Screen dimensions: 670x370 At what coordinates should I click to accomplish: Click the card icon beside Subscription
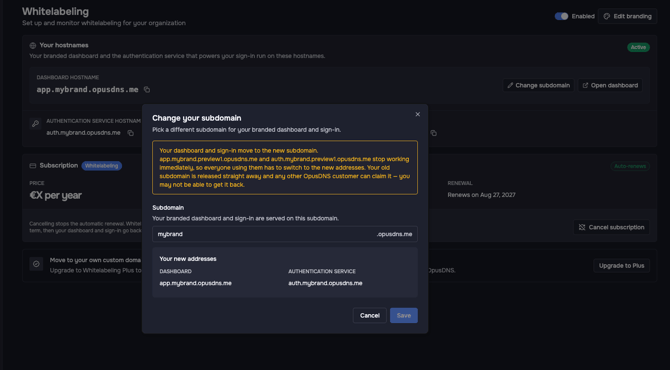point(33,166)
